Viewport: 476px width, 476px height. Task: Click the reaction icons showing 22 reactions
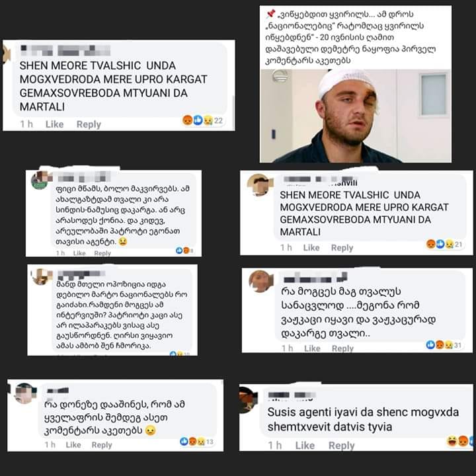click(202, 120)
